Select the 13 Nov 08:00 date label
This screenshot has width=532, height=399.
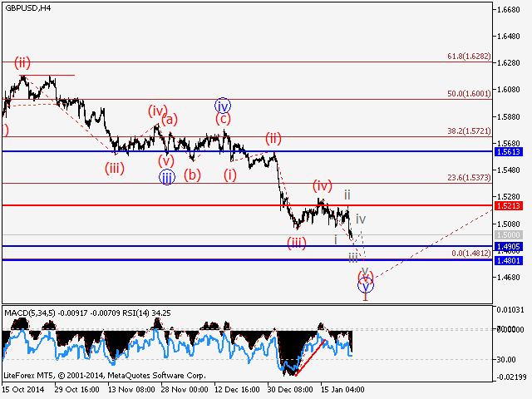click(x=131, y=390)
